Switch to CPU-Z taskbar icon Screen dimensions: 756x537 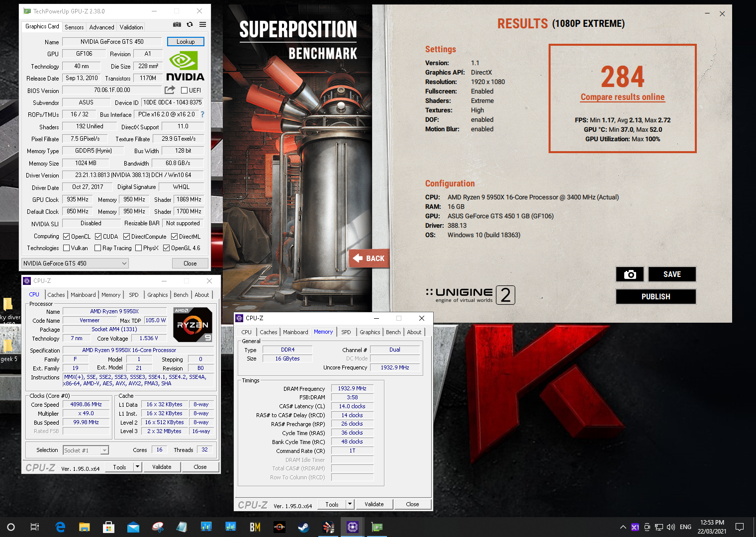[x=353, y=527]
